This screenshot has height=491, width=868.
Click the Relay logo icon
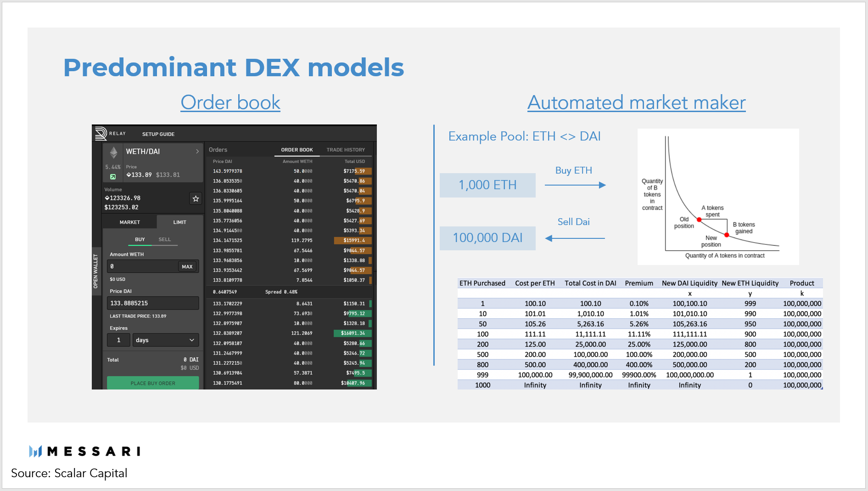pyautogui.click(x=101, y=134)
